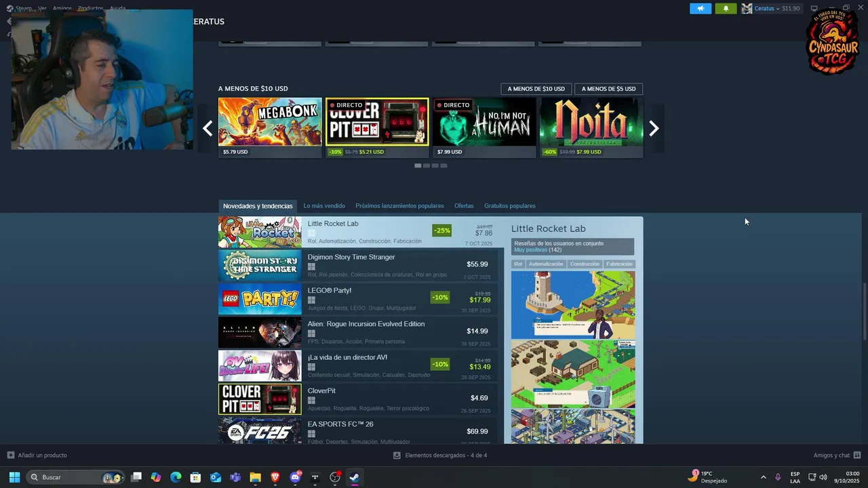
Task: Click the Amigos y chat friends icon
Action: [x=857, y=455]
